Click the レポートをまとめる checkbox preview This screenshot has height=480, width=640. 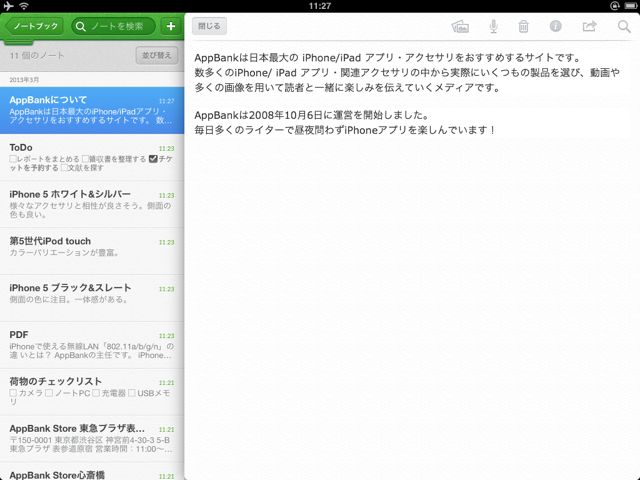(x=13, y=159)
